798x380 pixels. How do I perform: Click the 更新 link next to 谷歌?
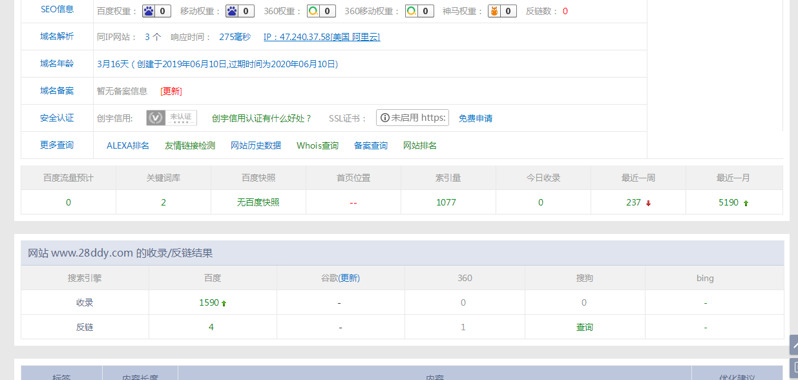(x=349, y=278)
